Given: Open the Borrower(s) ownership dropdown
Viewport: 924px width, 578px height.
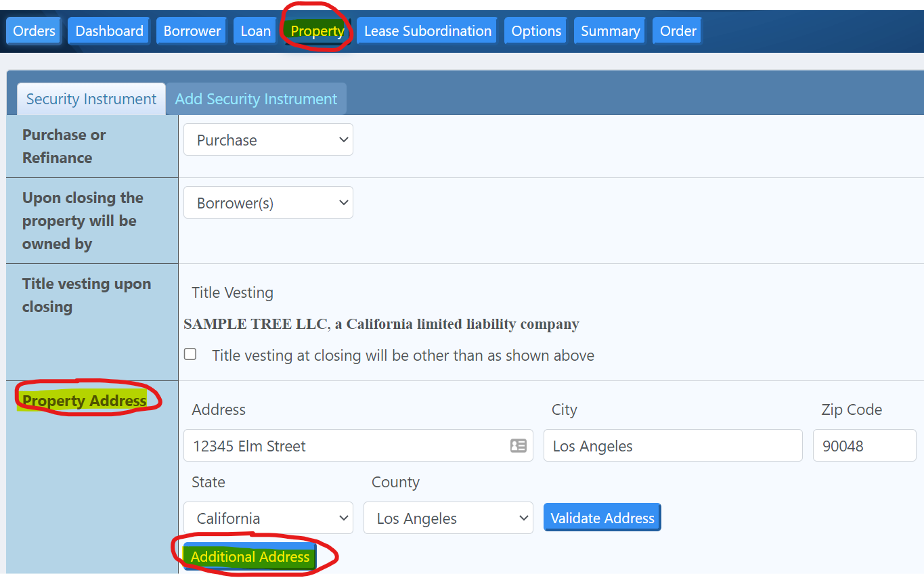Looking at the screenshot, I should [268, 202].
